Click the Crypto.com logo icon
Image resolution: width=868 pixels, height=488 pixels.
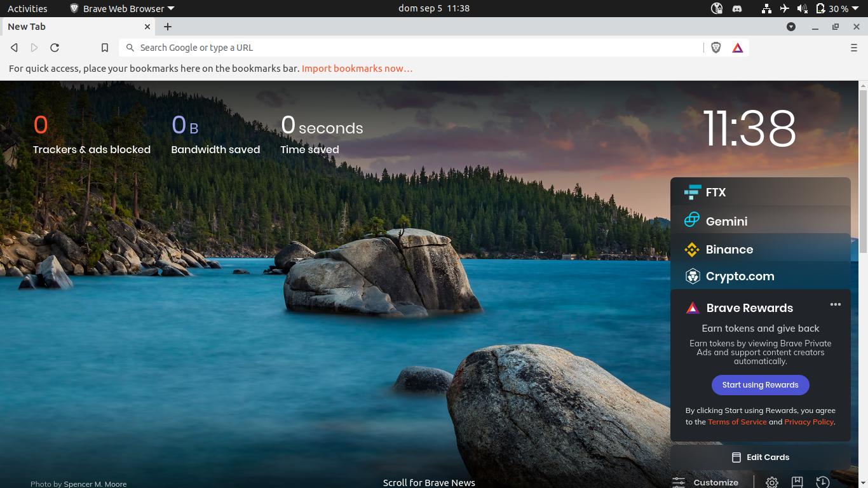click(692, 276)
